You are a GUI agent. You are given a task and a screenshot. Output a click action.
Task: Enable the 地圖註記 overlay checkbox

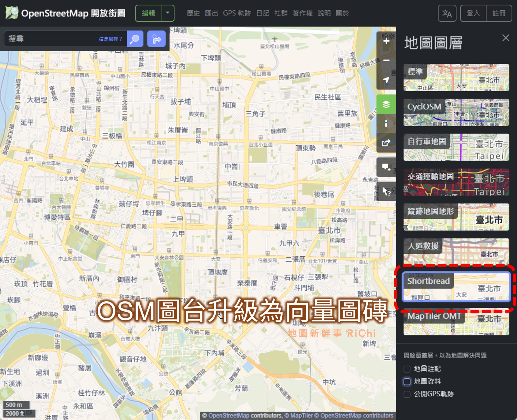[x=407, y=369]
